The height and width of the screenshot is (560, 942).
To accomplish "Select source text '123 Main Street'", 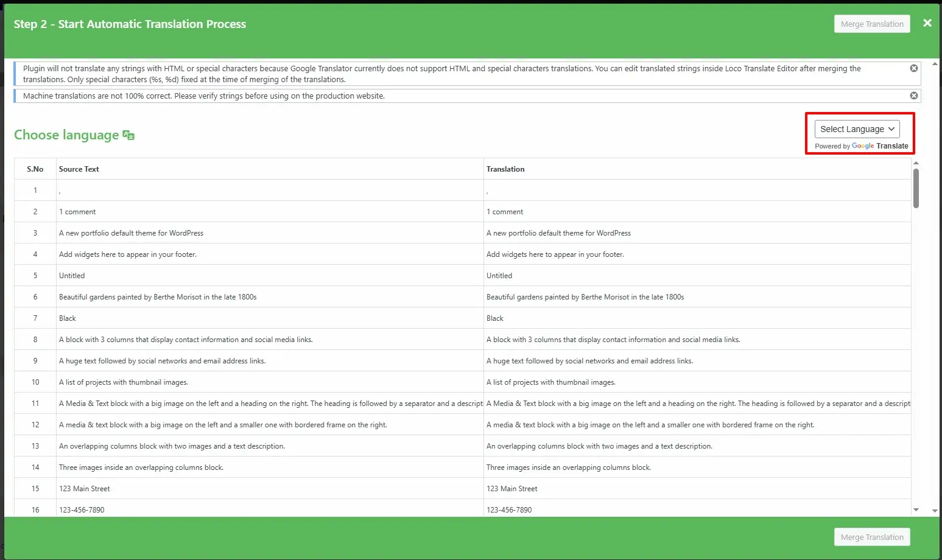I will (x=85, y=489).
